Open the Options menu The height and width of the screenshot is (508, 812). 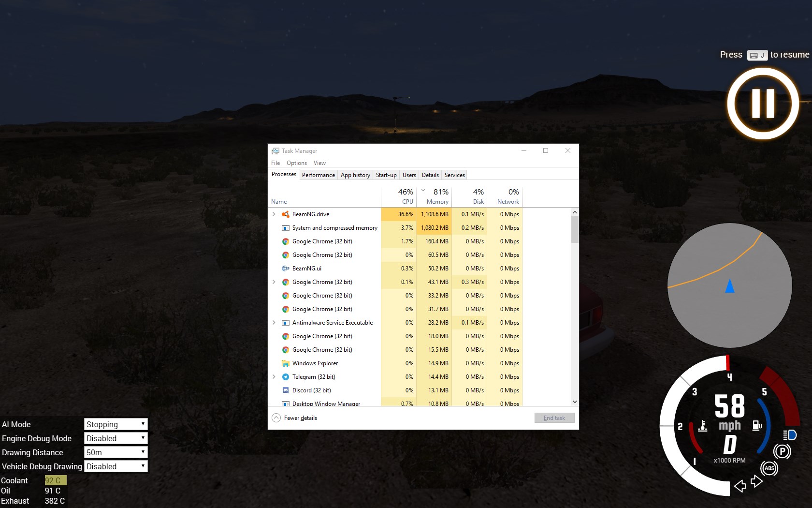coord(297,163)
